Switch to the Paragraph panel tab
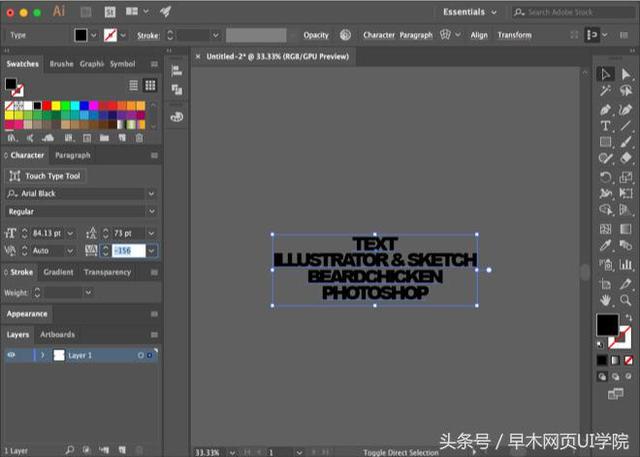640x457 pixels. tap(73, 155)
